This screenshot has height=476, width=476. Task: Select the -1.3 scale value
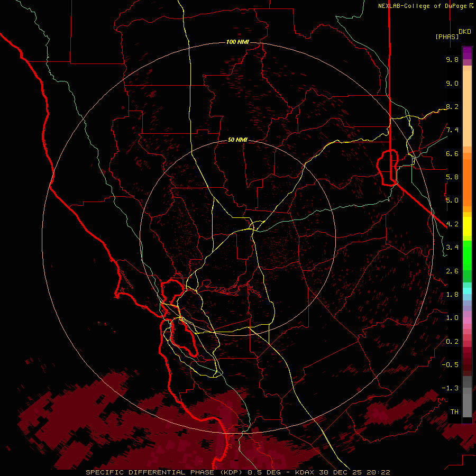coord(450,388)
